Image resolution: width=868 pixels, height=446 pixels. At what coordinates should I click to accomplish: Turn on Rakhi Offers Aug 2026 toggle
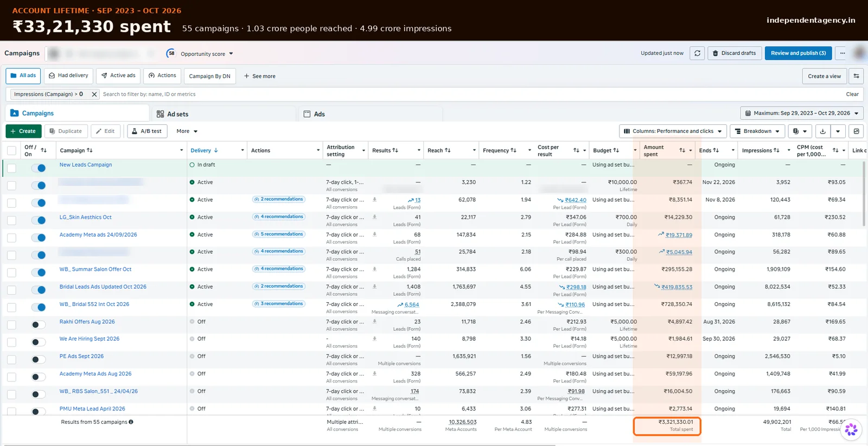click(x=38, y=325)
